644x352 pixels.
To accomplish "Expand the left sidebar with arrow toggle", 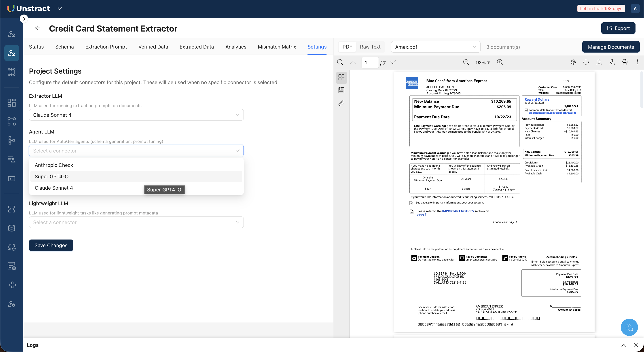I will pos(24,19).
